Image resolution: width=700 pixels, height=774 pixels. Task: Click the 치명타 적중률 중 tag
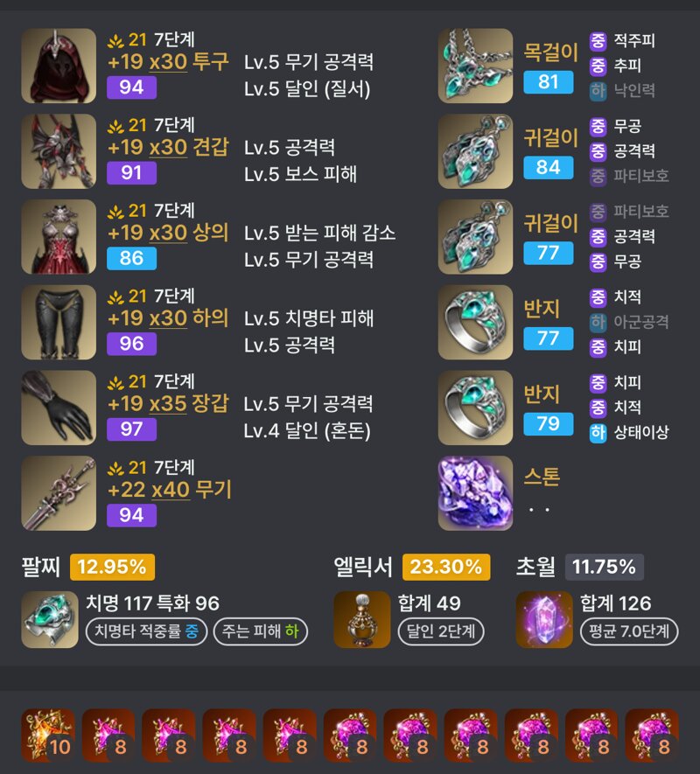(146, 631)
